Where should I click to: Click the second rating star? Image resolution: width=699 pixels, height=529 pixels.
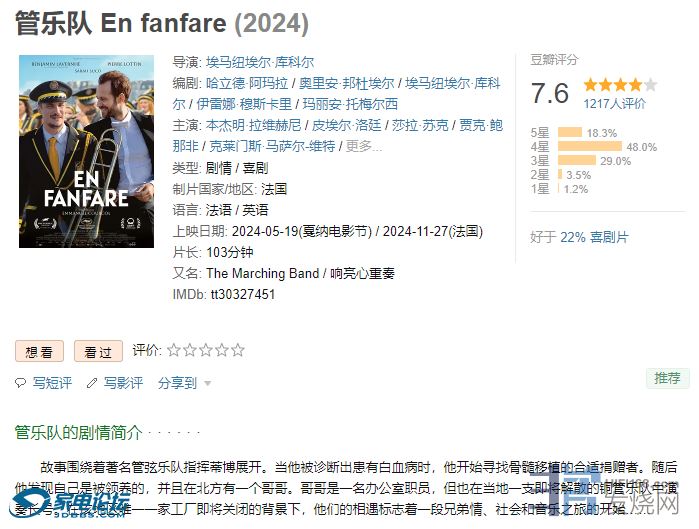[190, 350]
